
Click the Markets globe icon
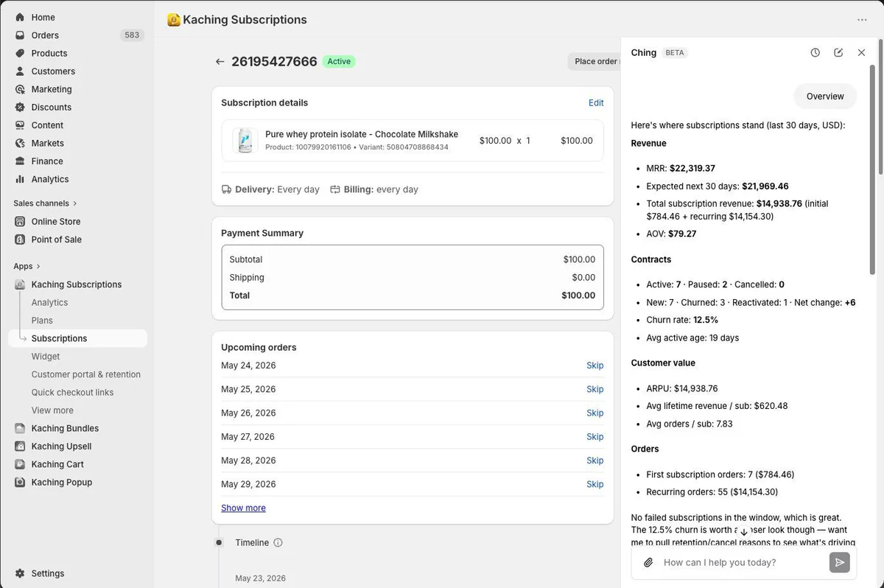(20, 143)
